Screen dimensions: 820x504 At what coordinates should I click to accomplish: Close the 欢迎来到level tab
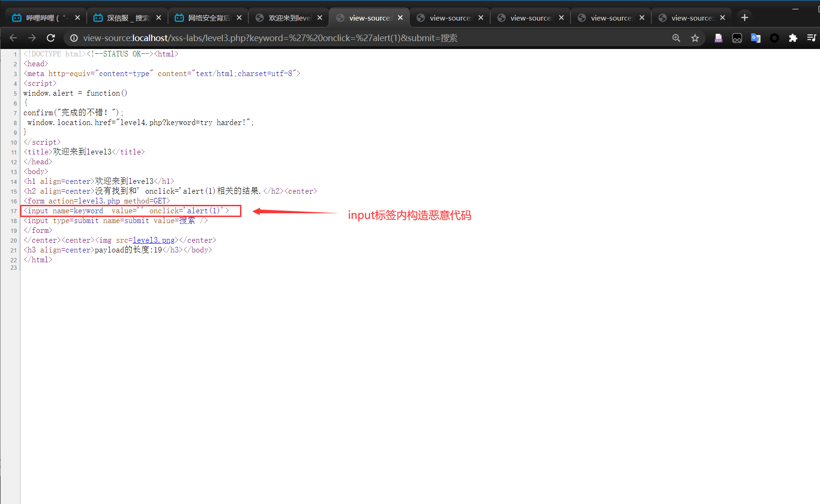point(319,18)
